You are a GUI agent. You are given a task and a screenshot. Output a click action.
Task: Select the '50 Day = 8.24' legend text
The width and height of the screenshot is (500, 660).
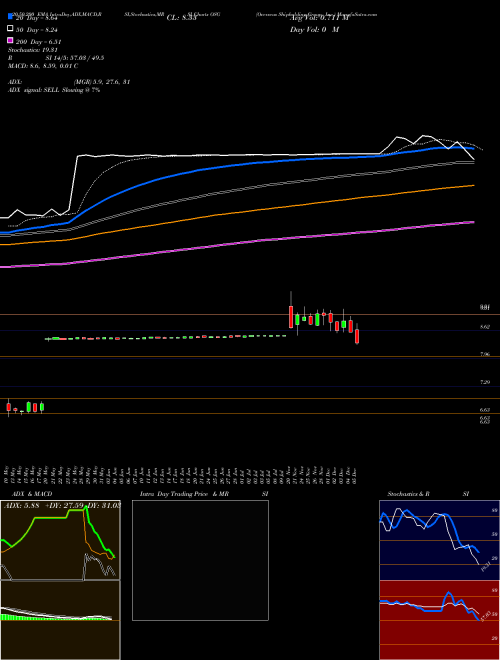(37, 30)
